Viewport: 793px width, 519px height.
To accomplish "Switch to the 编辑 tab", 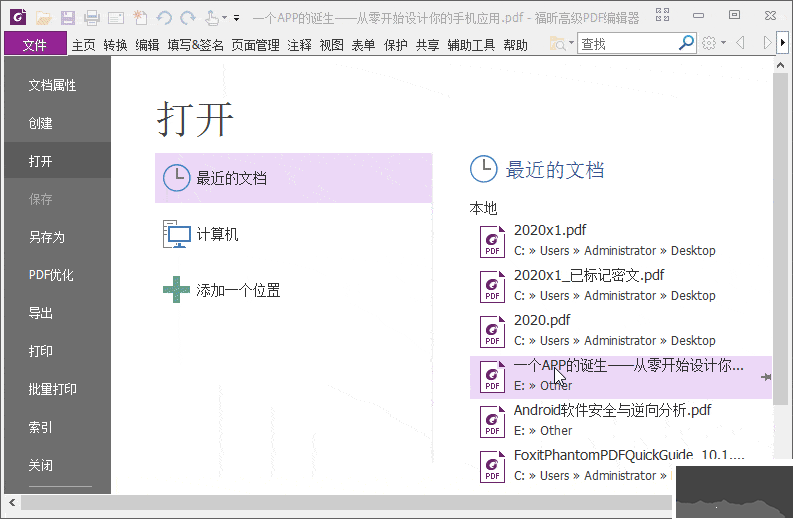I will point(147,45).
